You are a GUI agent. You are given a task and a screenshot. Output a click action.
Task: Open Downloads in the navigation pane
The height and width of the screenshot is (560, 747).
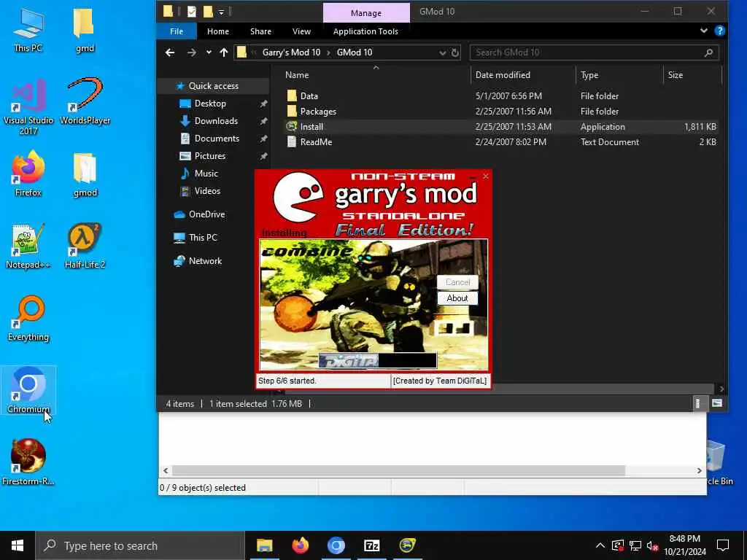[x=216, y=121]
